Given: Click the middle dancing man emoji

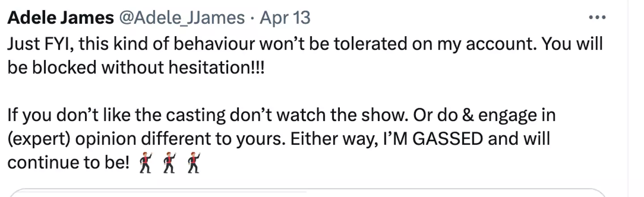Looking at the screenshot, I should 169,163.
